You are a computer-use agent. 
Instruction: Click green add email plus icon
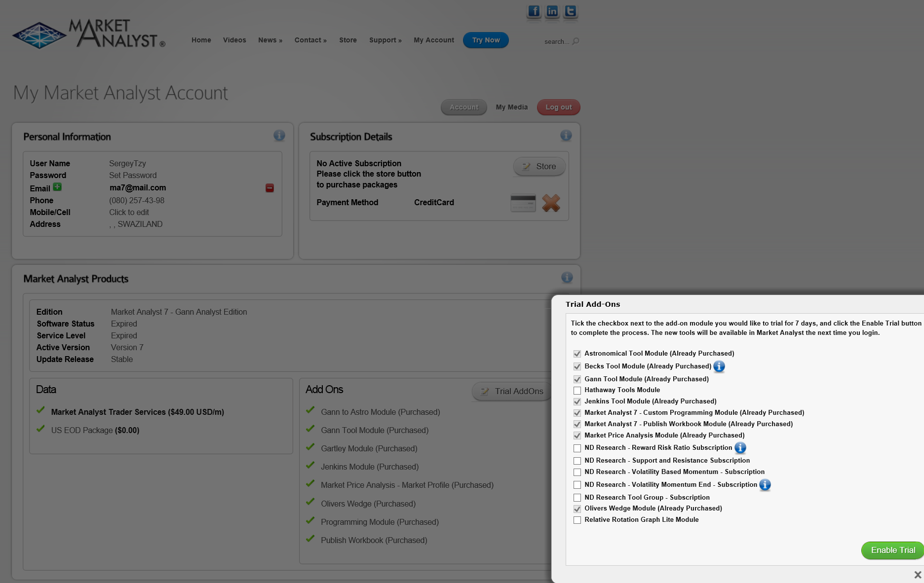click(57, 187)
